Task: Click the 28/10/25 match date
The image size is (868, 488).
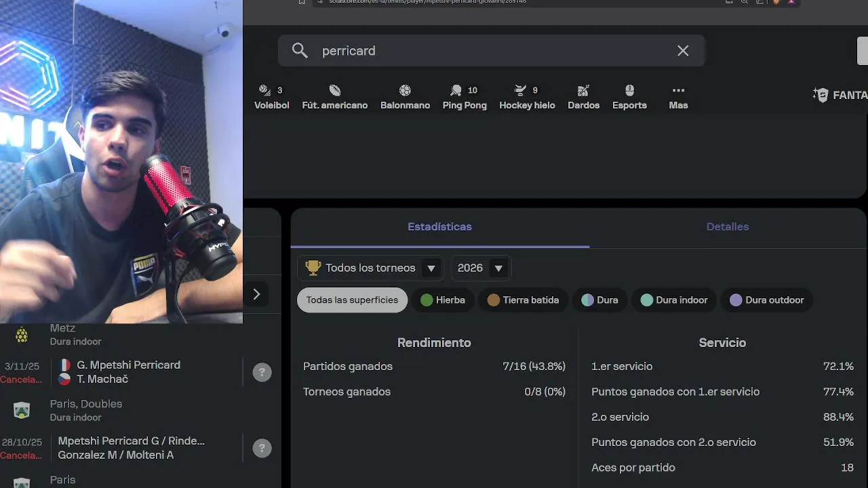Action: click(22, 442)
